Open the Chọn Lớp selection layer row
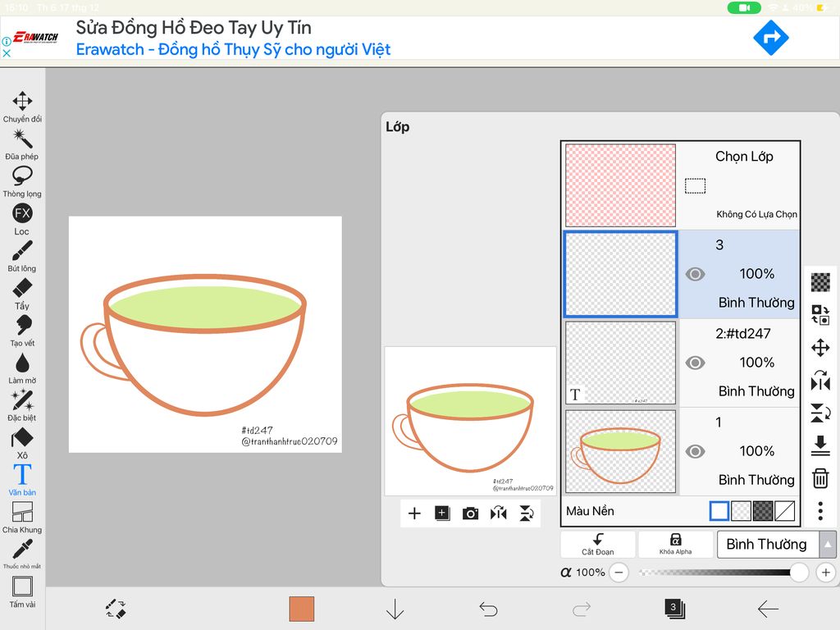840x630 pixels. tap(681, 185)
